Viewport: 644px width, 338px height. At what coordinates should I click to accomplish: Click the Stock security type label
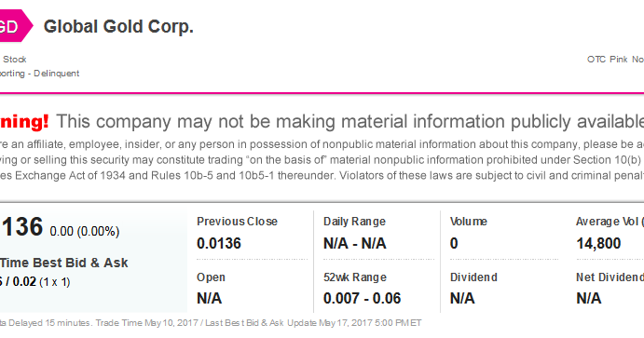click(14, 60)
